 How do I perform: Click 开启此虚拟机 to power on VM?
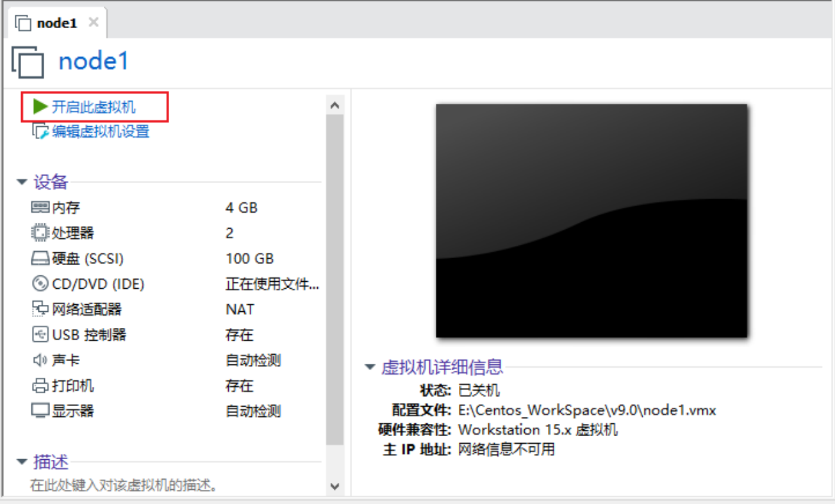94,107
